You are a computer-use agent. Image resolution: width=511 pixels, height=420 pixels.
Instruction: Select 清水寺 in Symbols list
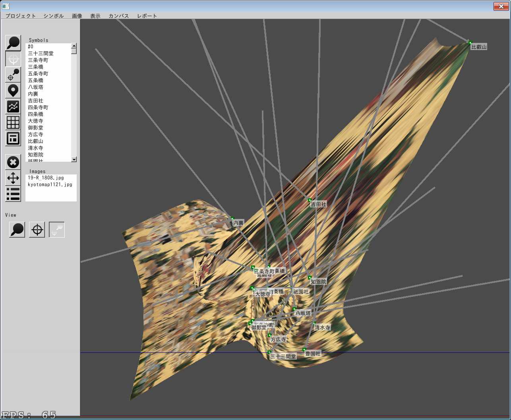[35, 148]
